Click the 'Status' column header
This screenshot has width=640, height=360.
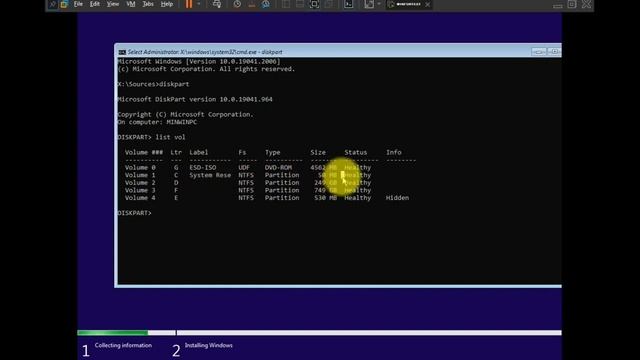(x=356, y=152)
